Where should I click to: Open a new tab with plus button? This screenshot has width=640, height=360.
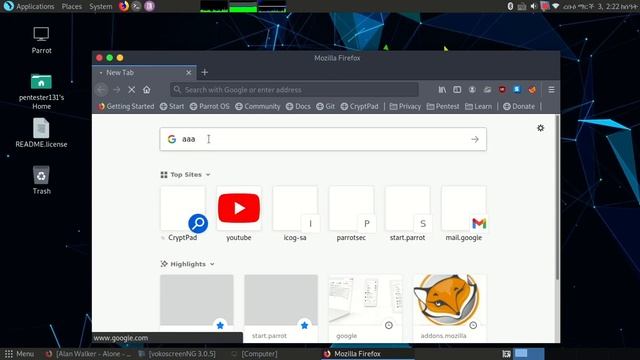(204, 72)
